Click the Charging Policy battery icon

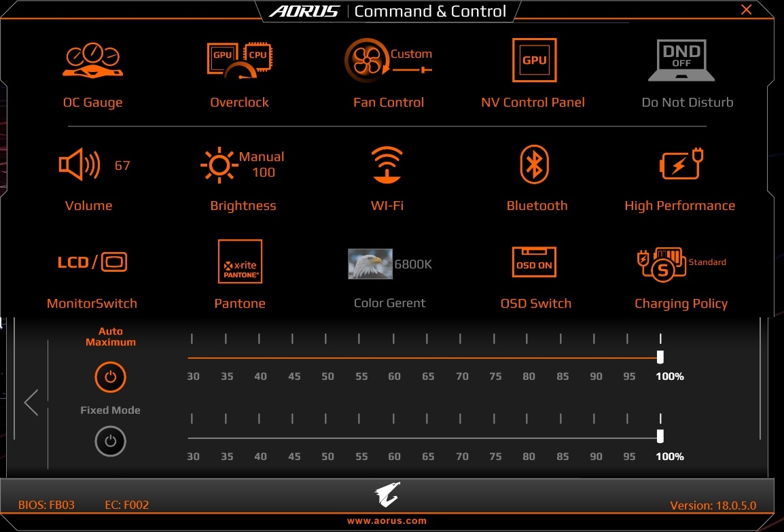(x=662, y=264)
